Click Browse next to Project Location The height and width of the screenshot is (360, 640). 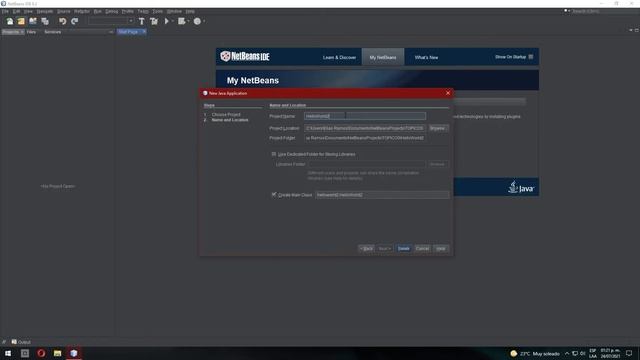point(438,128)
